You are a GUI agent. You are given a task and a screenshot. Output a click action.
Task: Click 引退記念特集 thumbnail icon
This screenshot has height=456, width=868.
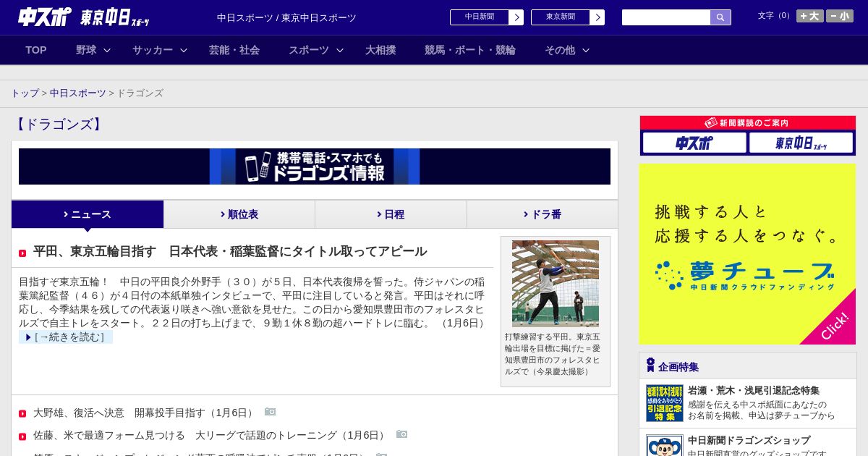(x=664, y=403)
